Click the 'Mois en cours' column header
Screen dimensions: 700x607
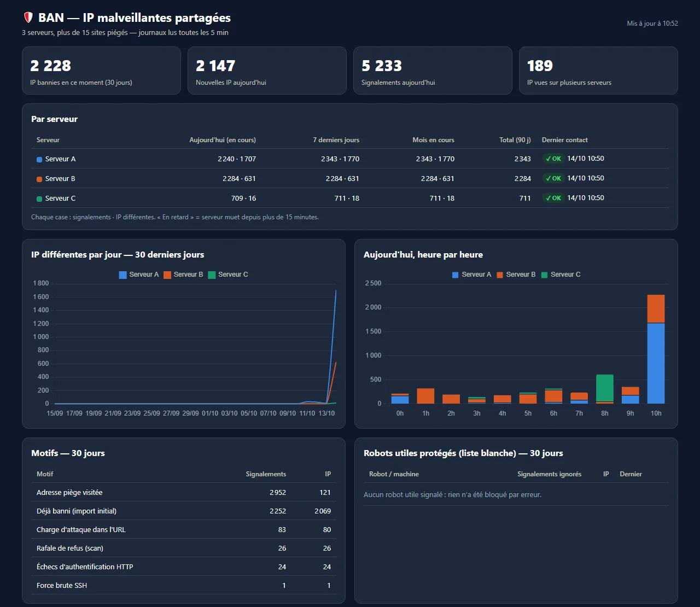(x=433, y=140)
